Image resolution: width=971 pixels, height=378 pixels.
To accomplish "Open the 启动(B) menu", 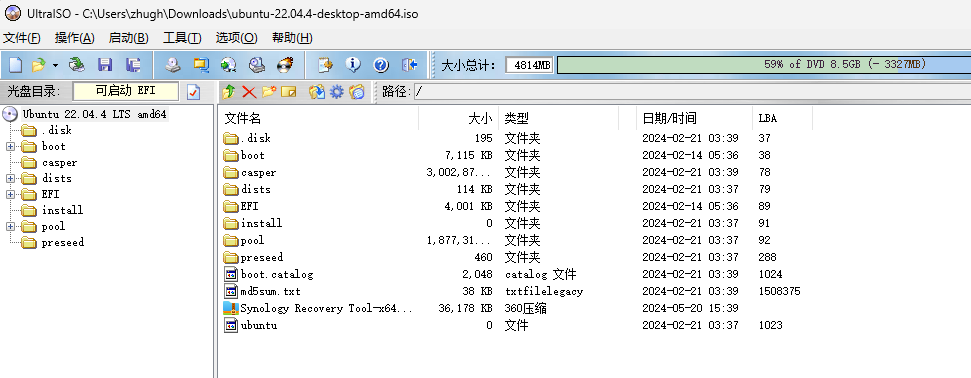I will click(x=129, y=38).
